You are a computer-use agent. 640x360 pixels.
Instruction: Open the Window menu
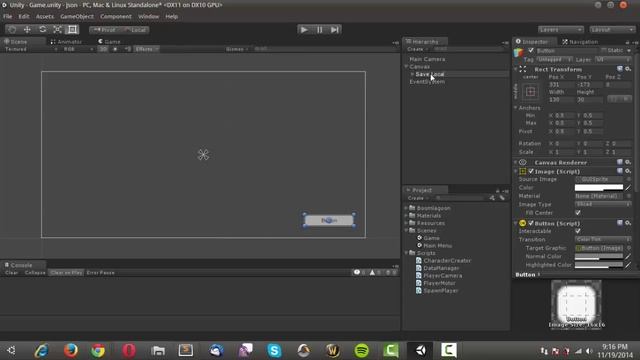[x=148, y=16]
